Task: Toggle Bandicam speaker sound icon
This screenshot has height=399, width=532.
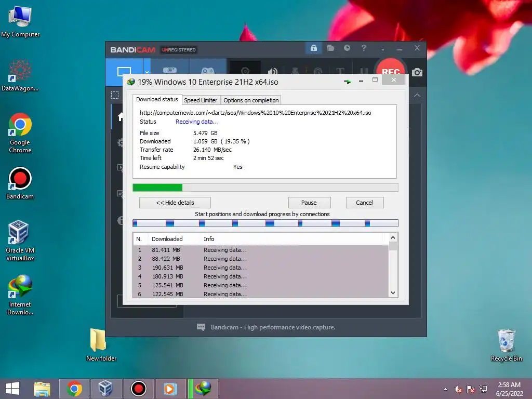Action: pyautogui.click(x=272, y=71)
